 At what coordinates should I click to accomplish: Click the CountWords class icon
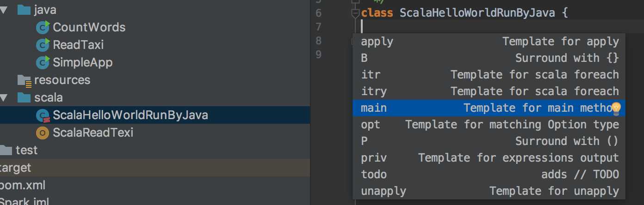tap(43, 27)
